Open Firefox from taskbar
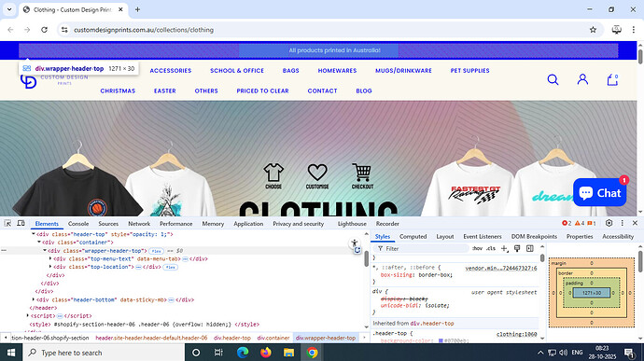The width and height of the screenshot is (644, 361). [x=266, y=353]
